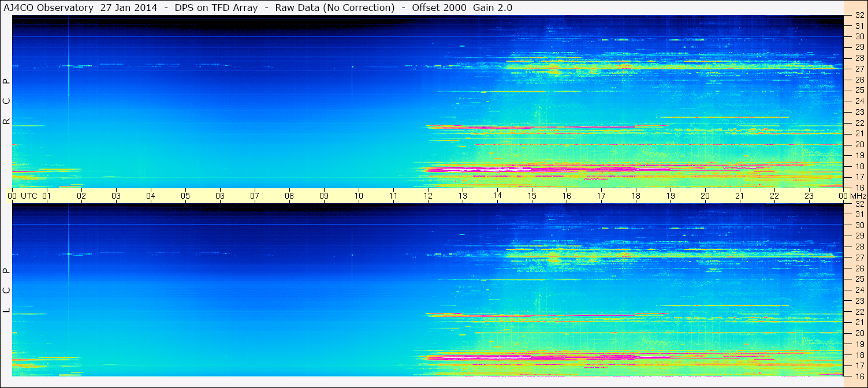Screen dimensions: 868x388
Task: Click the 13 hour mark on time axis
Action: point(463,196)
